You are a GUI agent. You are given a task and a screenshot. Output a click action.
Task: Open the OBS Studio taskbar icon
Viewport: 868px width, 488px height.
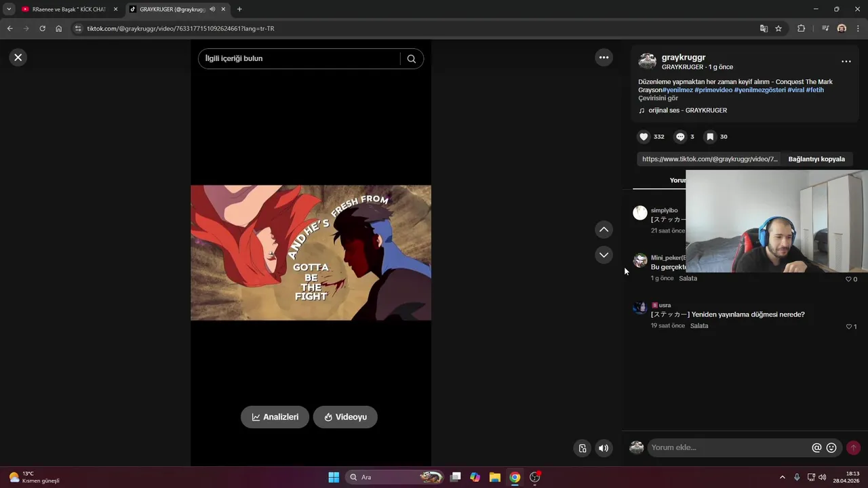[535, 477]
